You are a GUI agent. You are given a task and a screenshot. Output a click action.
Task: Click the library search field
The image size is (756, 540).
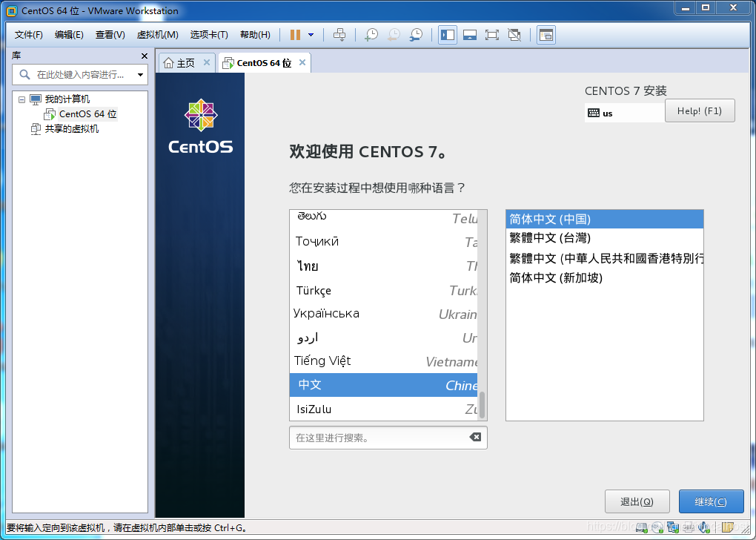tap(79, 75)
